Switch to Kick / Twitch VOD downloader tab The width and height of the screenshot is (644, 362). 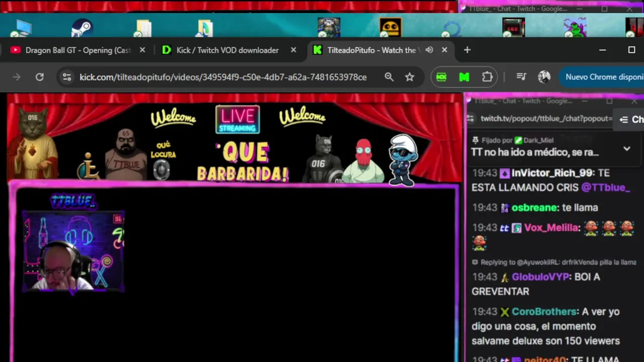point(227,50)
